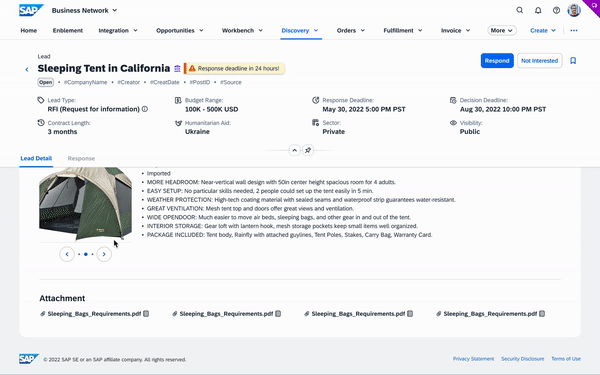Click the #Creator text
600x375 pixels.
coord(129,82)
